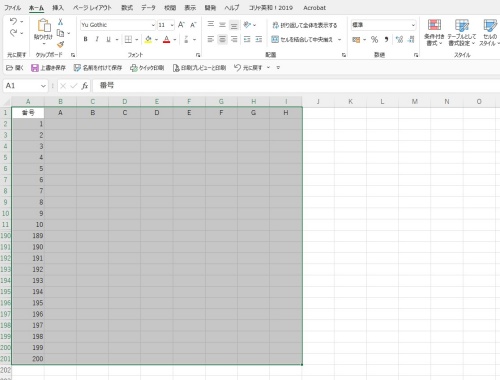Cut selection with the scissors icon
The height and width of the screenshot is (380, 500).
coord(60,22)
